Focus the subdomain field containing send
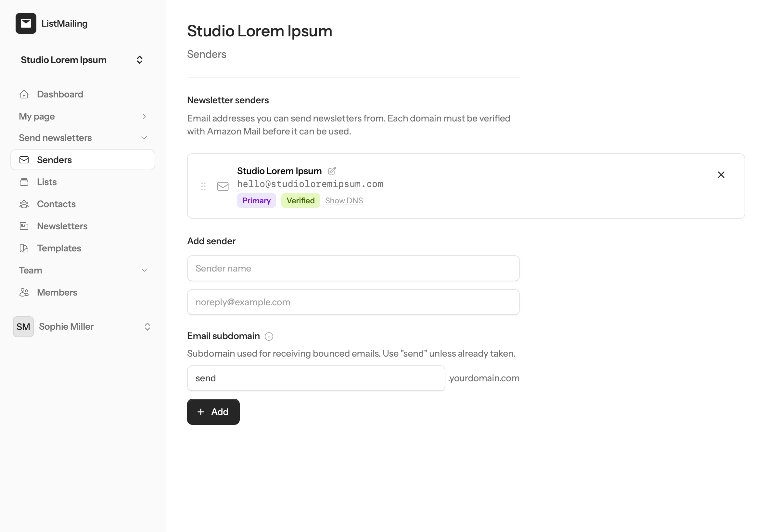Image resolution: width=766 pixels, height=532 pixels. pyautogui.click(x=316, y=378)
